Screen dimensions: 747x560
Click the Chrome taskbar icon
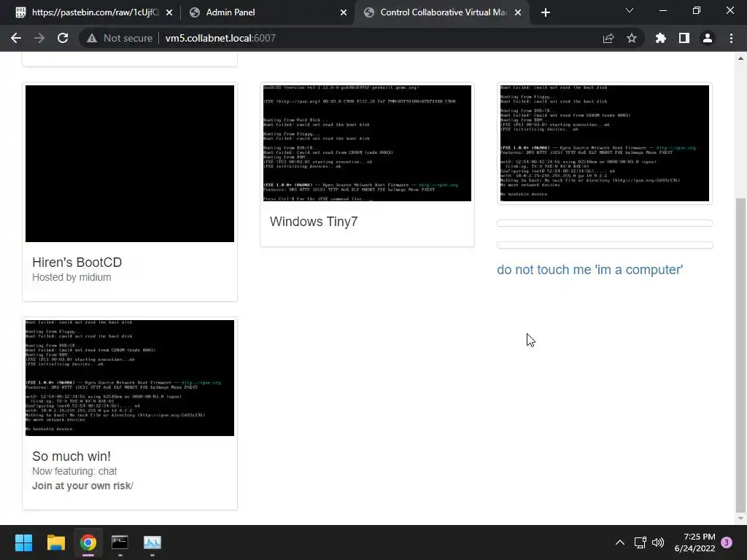pos(88,542)
